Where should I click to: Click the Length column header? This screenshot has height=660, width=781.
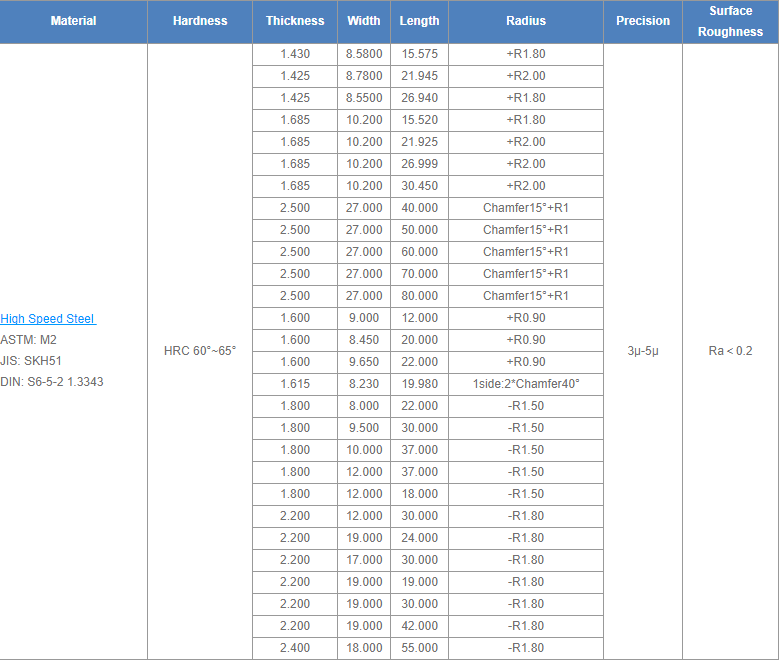click(419, 21)
